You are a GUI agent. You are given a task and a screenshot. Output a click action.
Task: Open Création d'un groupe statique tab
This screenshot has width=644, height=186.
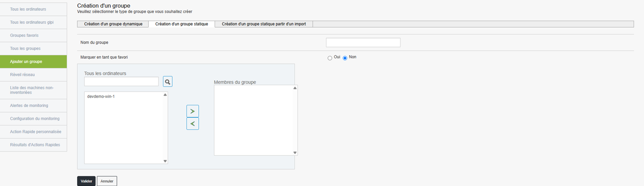(182, 24)
